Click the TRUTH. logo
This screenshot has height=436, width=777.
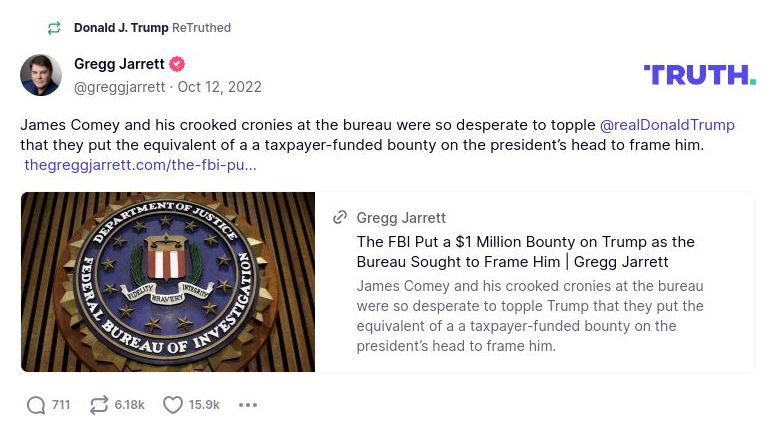(x=699, y=75)
